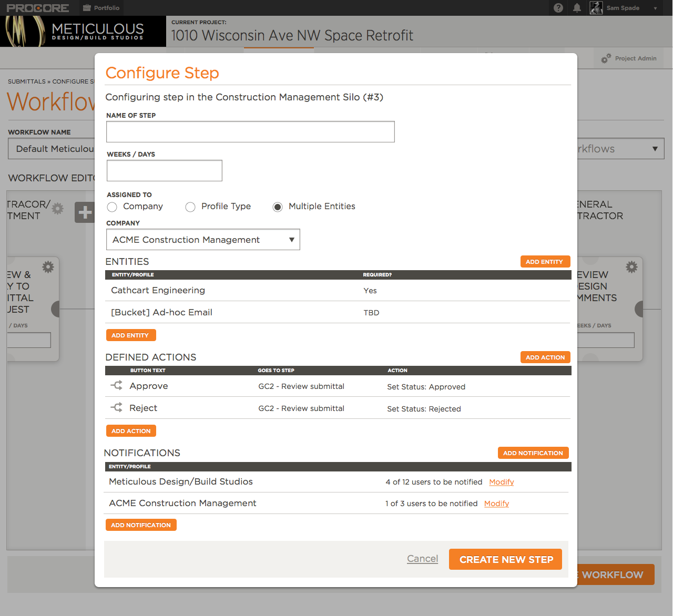
Task: Click the help question mark icon
Action: [558, 8]
